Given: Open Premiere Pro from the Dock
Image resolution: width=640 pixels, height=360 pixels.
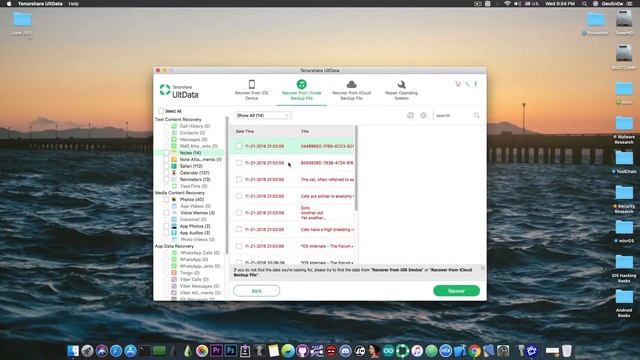Looking at the screenshot, I should tap(216, 351).
